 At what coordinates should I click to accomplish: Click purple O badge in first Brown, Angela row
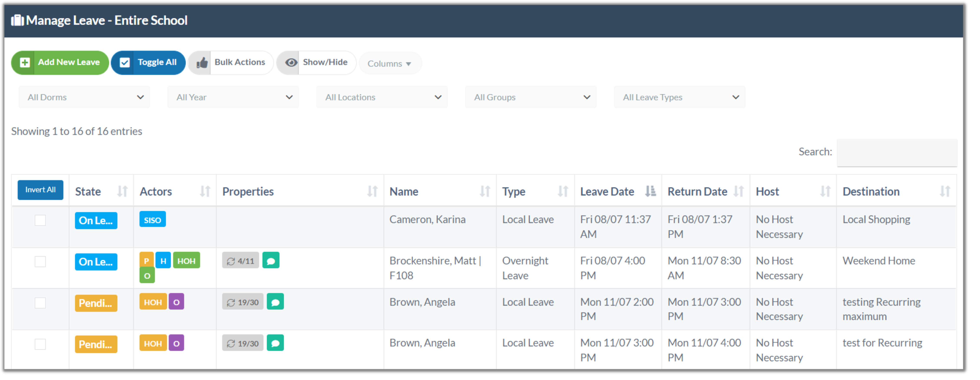176,302
